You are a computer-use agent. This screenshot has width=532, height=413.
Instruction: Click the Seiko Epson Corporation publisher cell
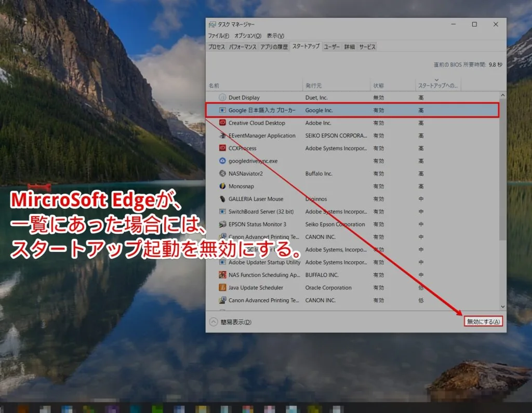point(335,224)
